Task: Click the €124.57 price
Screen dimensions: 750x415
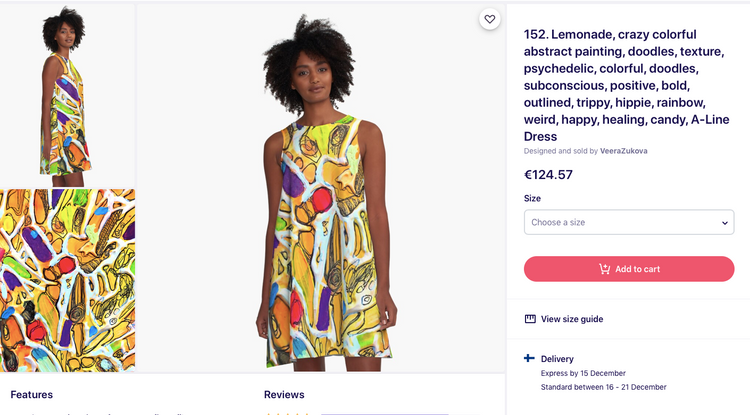Action: click(x=548, y=175)
